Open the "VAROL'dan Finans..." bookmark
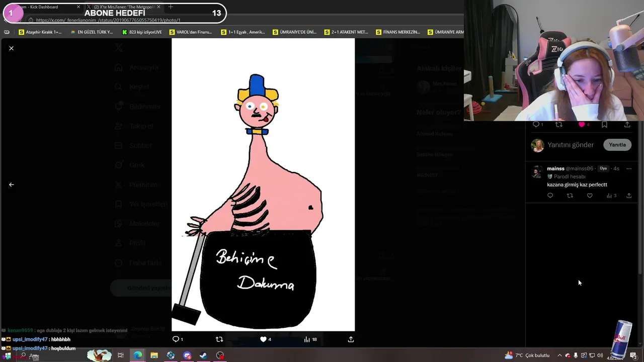 tap(191, 32)
